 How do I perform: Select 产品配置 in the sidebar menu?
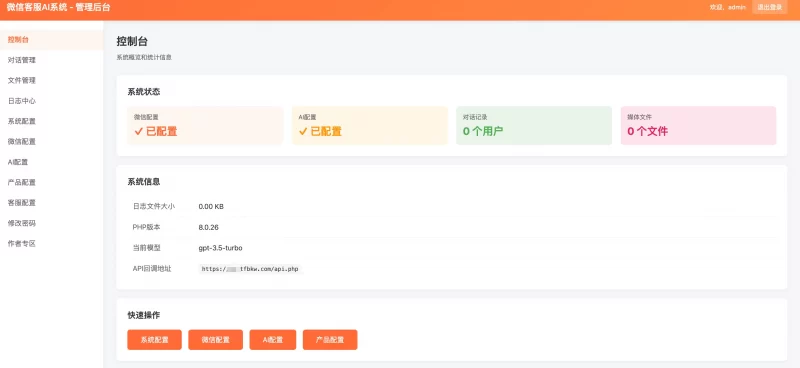click(x=52, y=183)
